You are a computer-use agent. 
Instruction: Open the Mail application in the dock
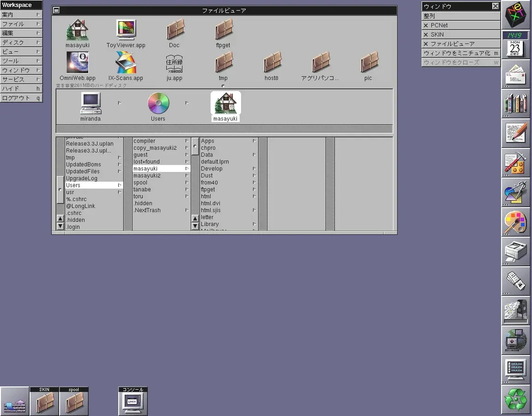515,75
